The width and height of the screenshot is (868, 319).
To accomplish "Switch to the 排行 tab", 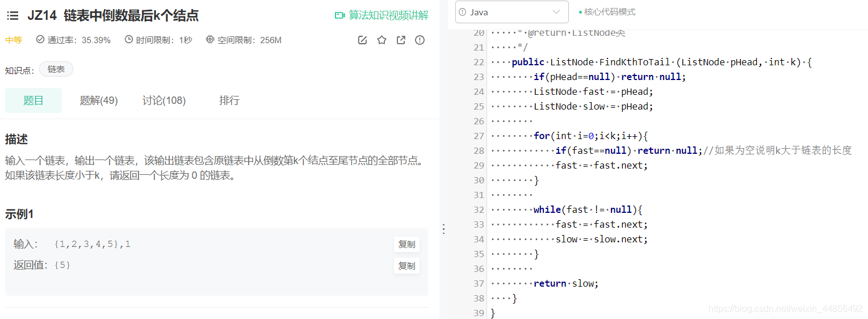I will pos(229,100).
